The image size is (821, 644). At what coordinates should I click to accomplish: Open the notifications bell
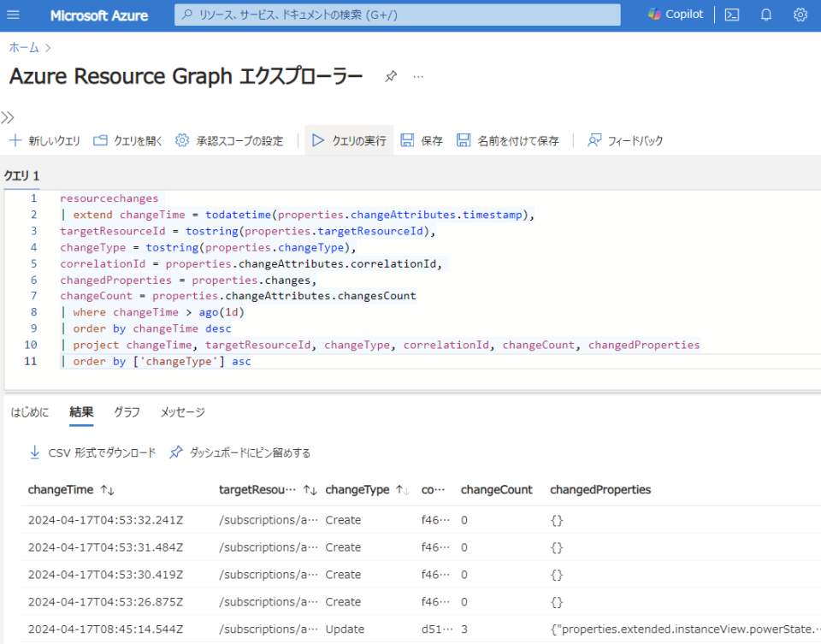pos(765,14)
